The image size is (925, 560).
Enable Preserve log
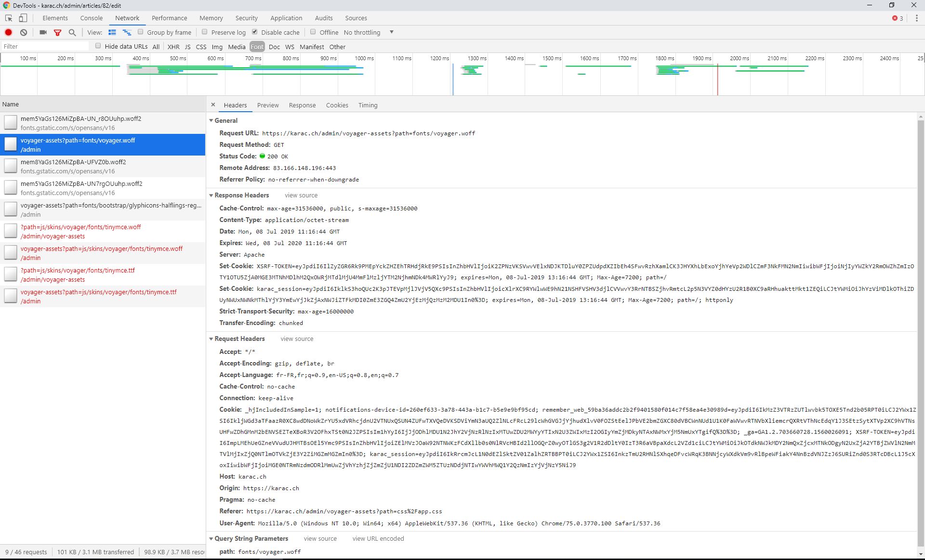(205, 32)
